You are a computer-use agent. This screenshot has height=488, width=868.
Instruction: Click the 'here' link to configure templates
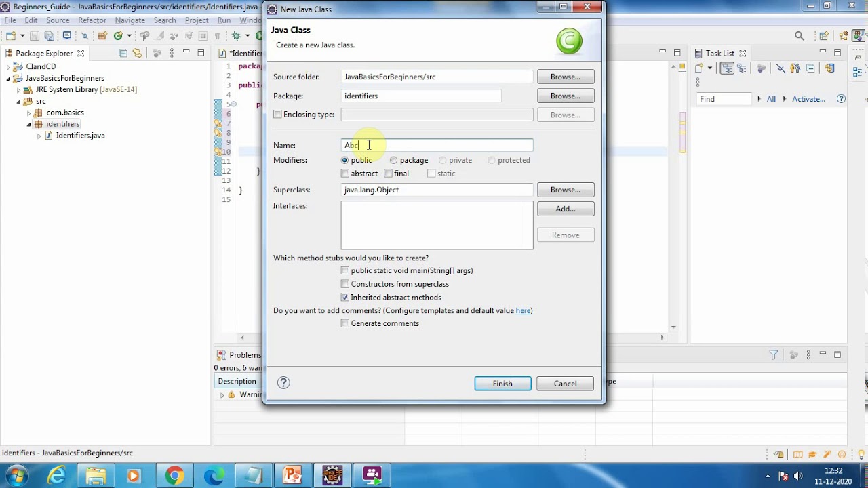523,310
